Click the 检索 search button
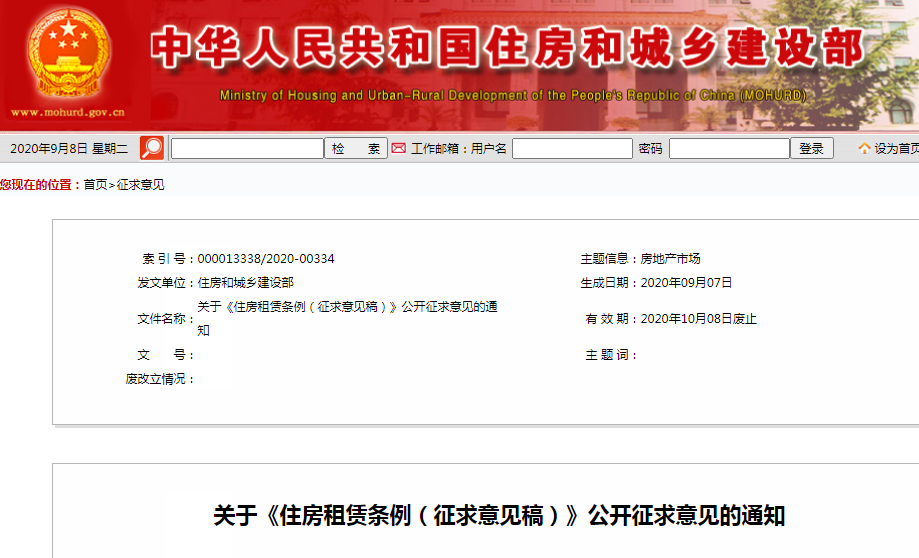 [356, 148]
